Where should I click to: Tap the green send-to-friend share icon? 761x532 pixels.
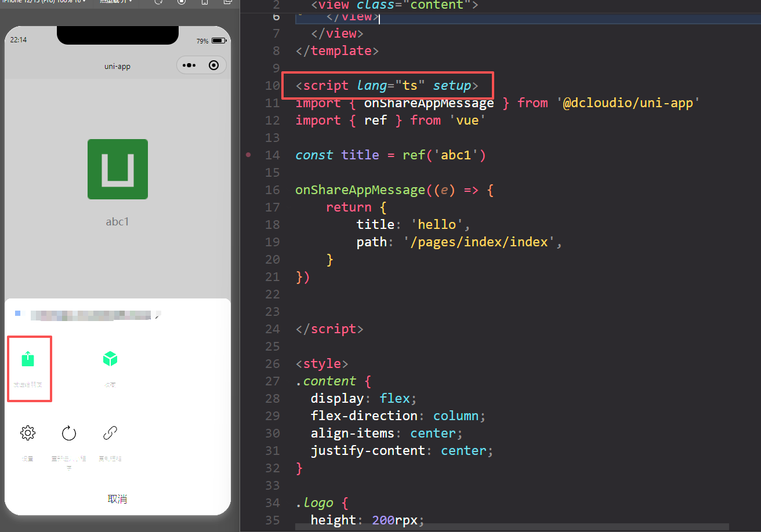pos(28,359)
